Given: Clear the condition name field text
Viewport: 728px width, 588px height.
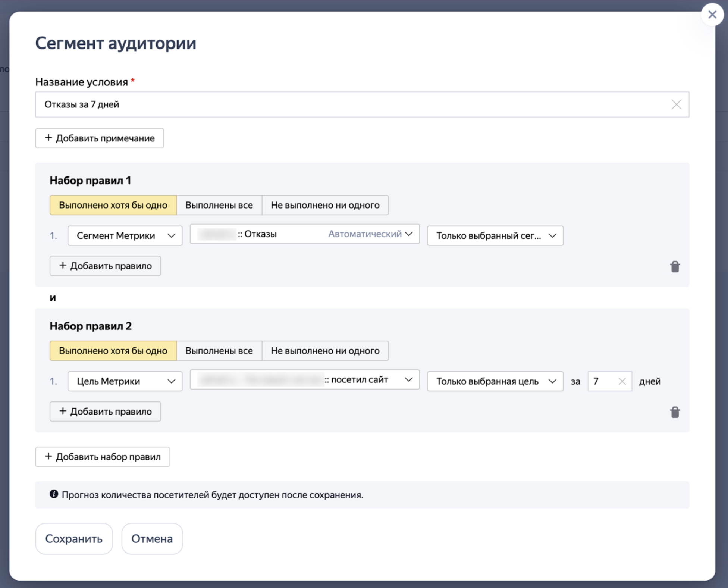Looking at the screenshot, I should coord(676,104).
